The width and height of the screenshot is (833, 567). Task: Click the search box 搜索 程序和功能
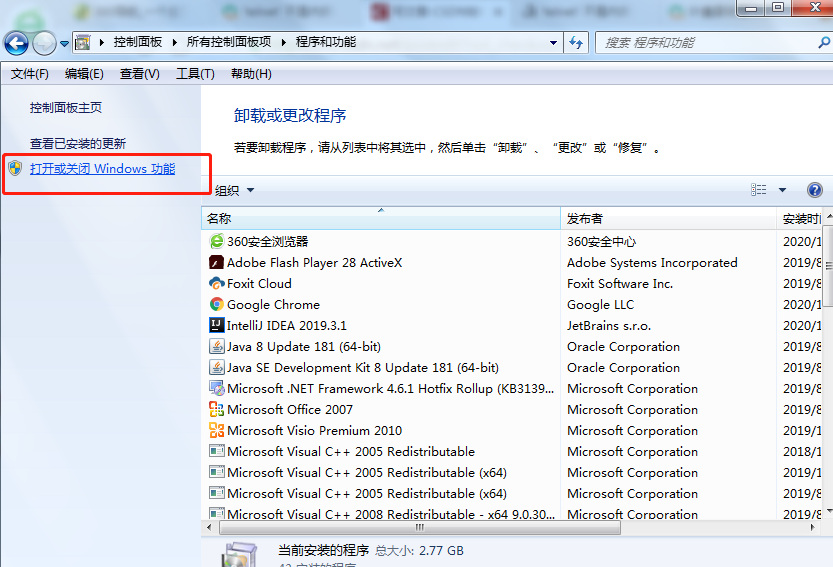click(709, 43)
